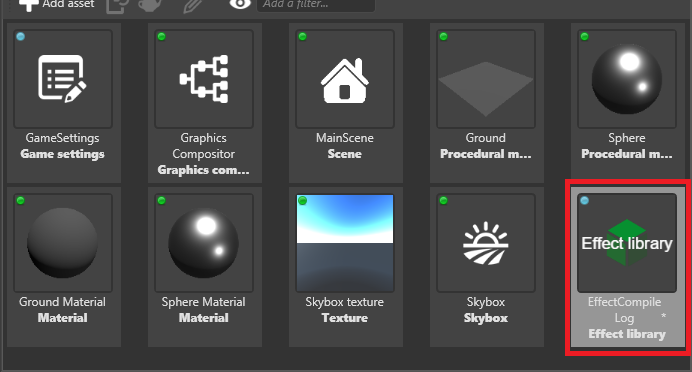This screenshot has height=372, width=692.
Task: Click the bold Scene type label
Action: pos(345,154)
